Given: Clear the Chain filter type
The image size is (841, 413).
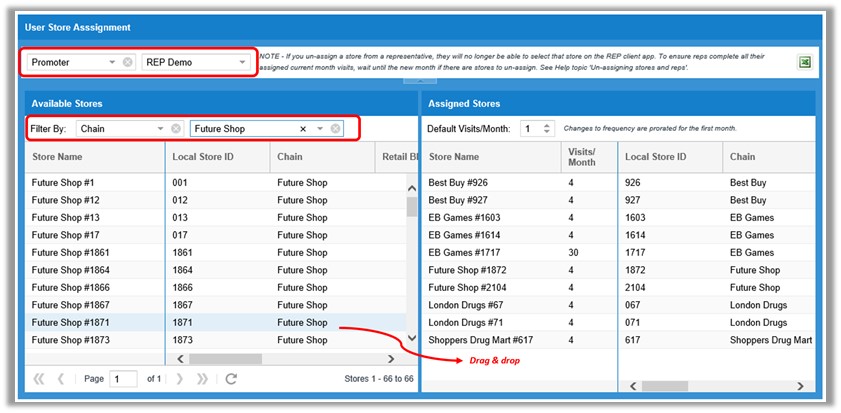Looking at the screenshot, I should click(176, 129).
